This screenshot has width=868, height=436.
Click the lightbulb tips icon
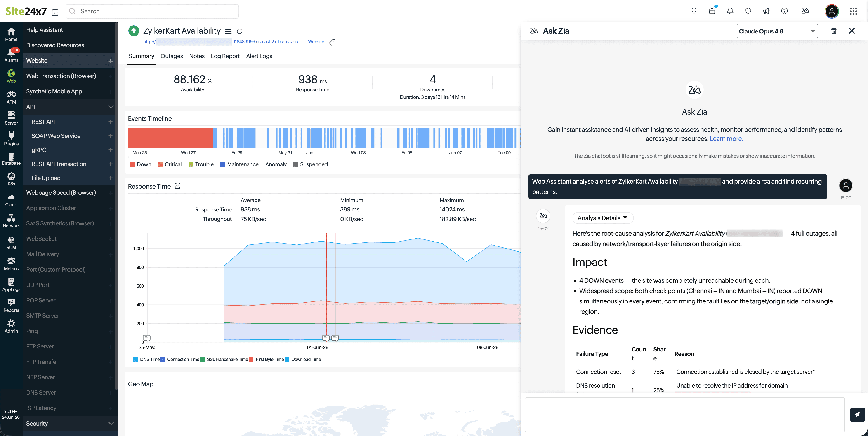tap(694, 11)
